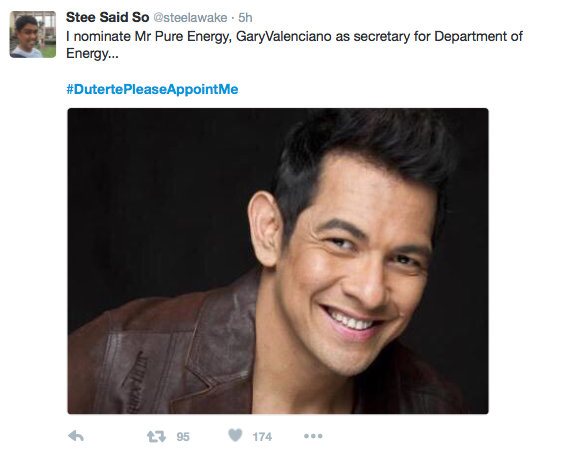570x454 pixels.
Task: View the 95 retweets count
Action: pyautogui.click(x=183, y=437)
